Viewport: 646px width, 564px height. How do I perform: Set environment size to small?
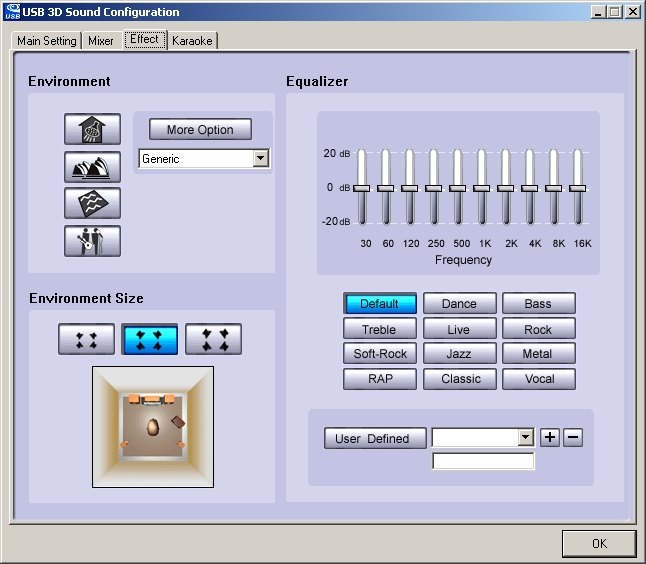[86, 339]
